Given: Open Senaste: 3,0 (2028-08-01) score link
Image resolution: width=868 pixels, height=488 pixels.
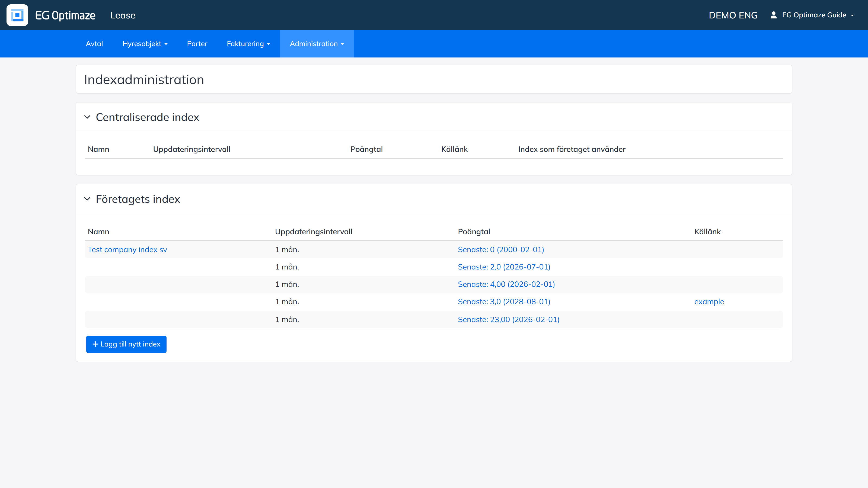Looking at the screenshot, I should 504,302.
